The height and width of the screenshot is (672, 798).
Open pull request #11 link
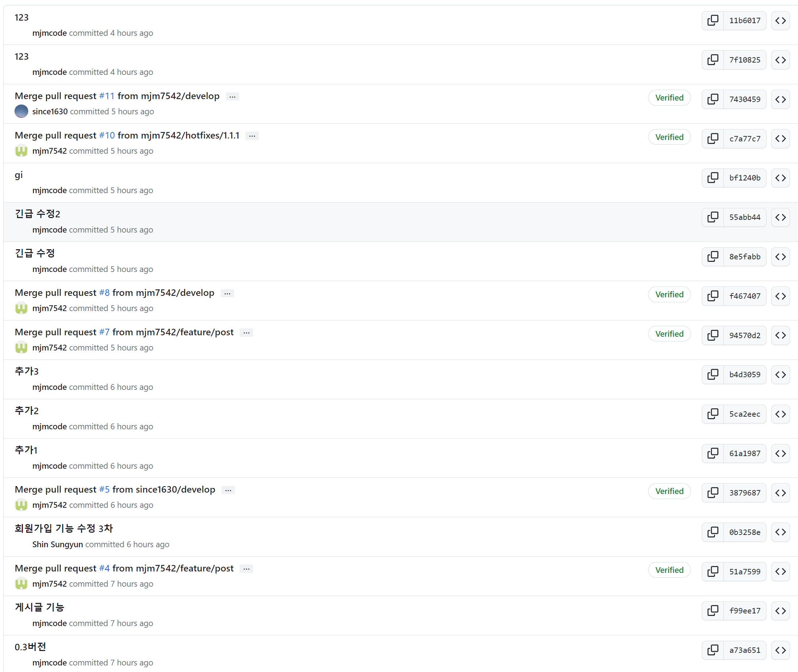pyautogui.click(x=107, y=96)
